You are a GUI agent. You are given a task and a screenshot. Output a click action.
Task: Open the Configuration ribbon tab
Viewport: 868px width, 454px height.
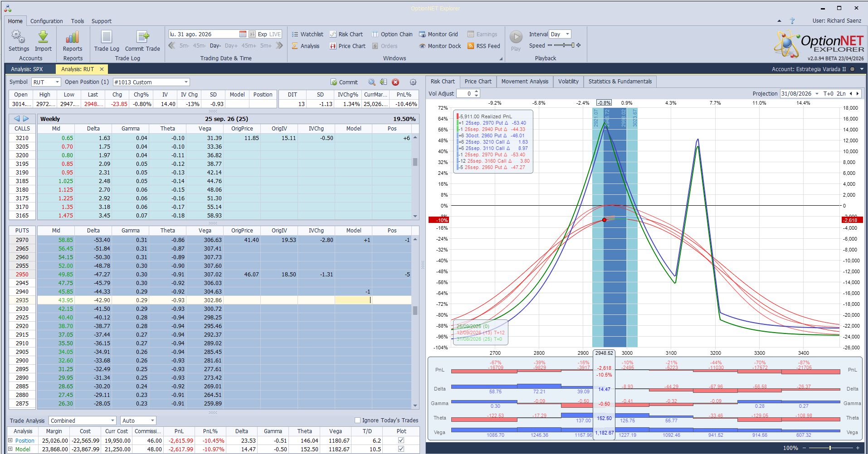(x=47, y=21)
